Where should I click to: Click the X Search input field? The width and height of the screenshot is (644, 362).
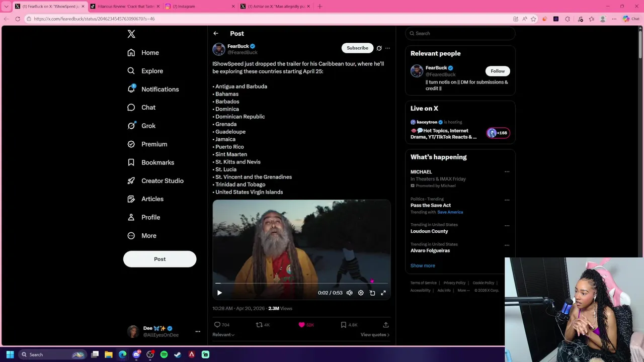(460, 33)
